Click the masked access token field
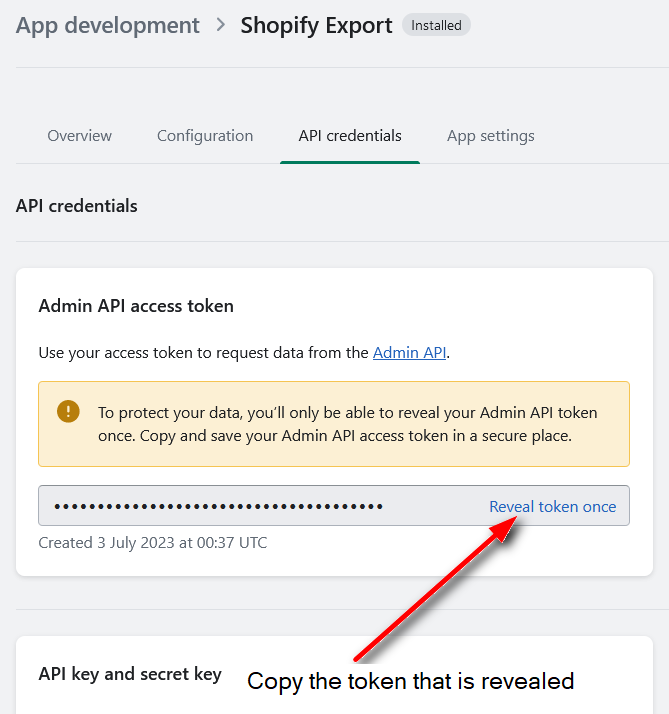 [x=334, y=505]
